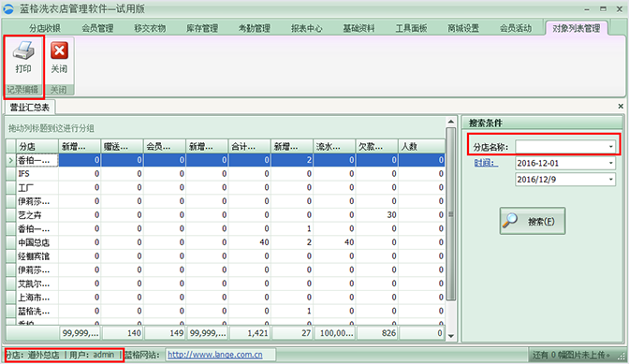Open the 库存管理 tab
The width and height of the screenshot is (629, 364).
202,28
